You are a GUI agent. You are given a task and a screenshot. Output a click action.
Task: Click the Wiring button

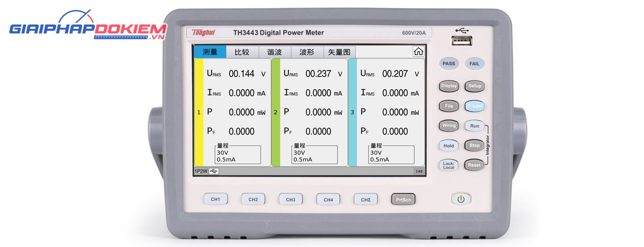[x=449, y=126]
